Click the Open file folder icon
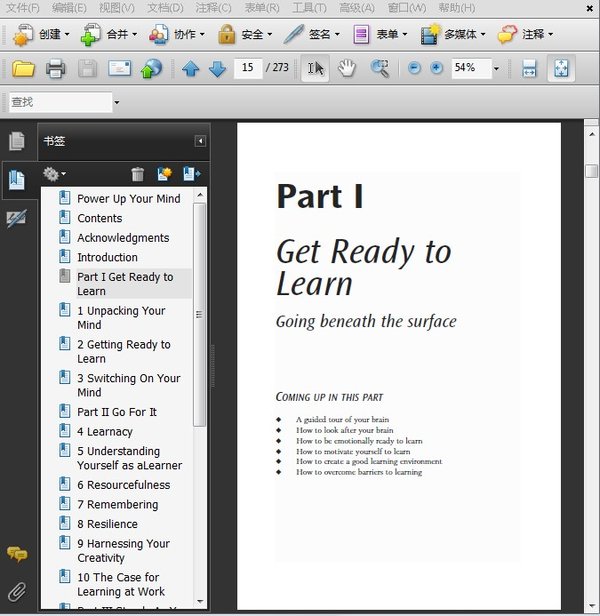 click(x=23, y=69)
